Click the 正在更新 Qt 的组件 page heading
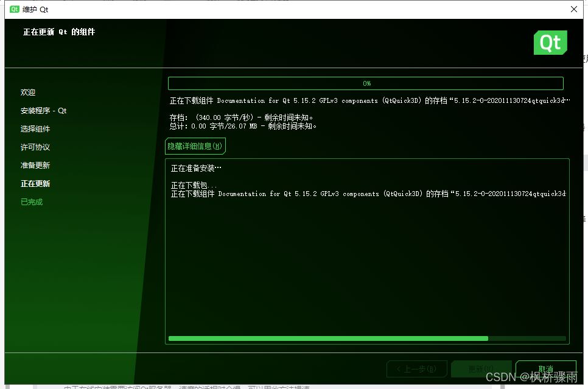 pyautogui.click(x=59, y=32)
